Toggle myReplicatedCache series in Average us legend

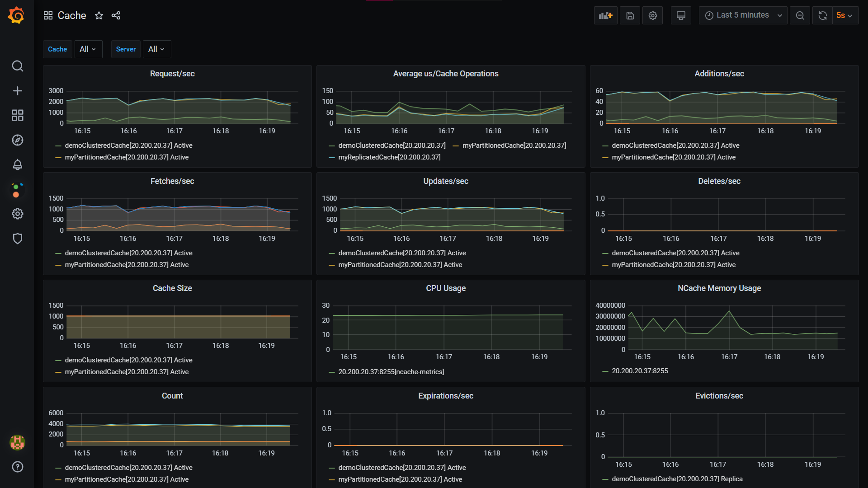[389, 157]
